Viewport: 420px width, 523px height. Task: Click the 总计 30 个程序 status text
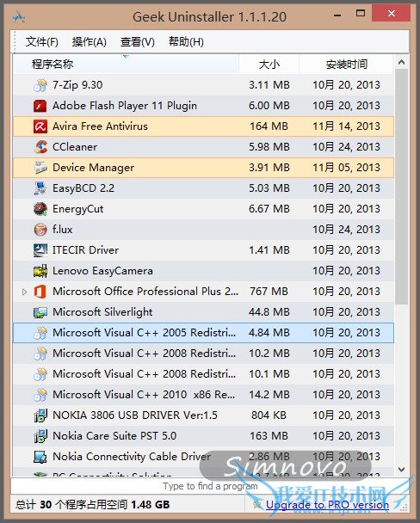coord(92,505)
